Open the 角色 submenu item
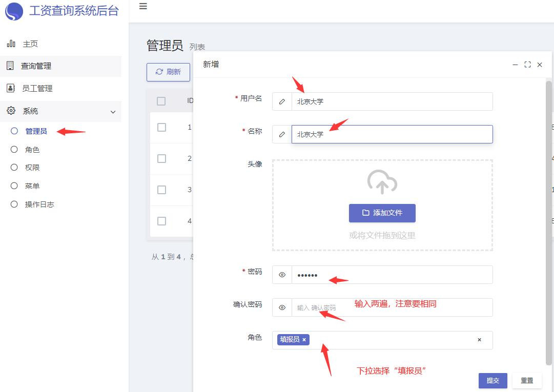 point(32,150)
